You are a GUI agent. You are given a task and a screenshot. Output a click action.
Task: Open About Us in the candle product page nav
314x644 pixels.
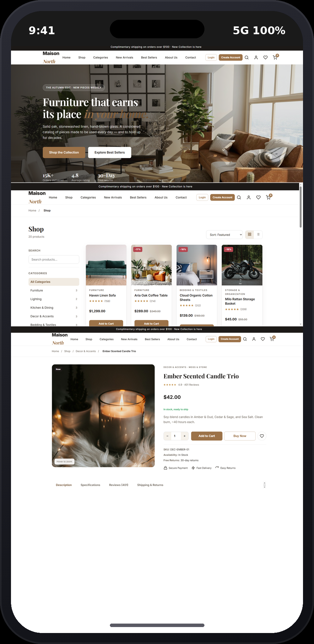point(173,339)
